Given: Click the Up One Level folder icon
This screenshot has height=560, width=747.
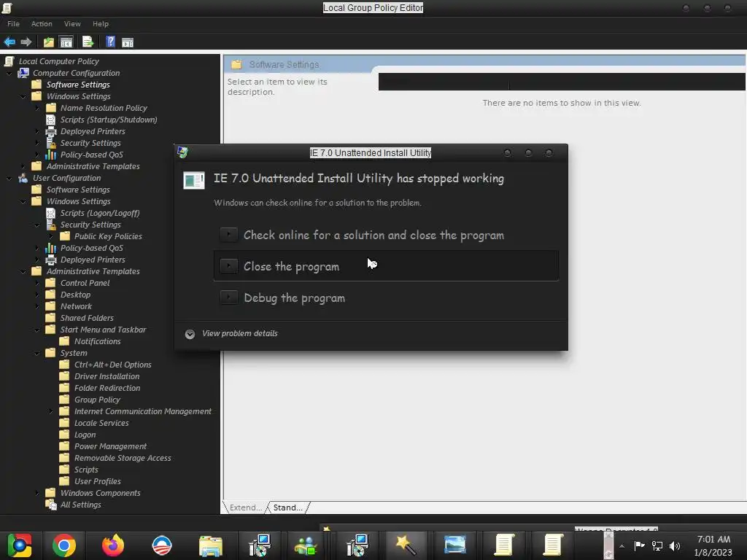Looking at the screenshot, I should (49, 42).
